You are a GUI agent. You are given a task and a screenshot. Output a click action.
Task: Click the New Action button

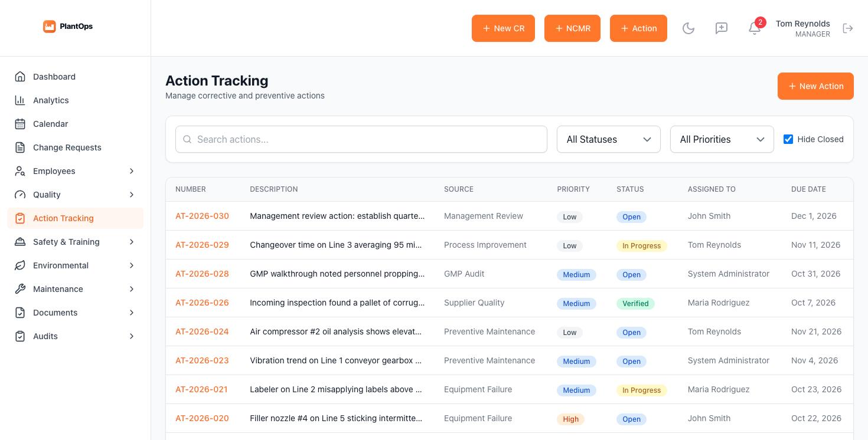coord(815,86)
